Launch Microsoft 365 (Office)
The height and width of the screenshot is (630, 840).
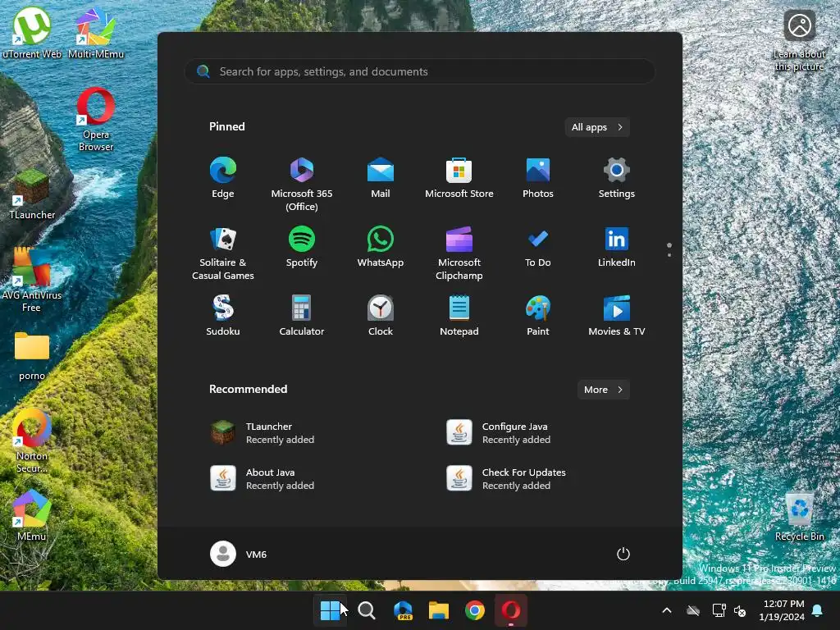302,185
